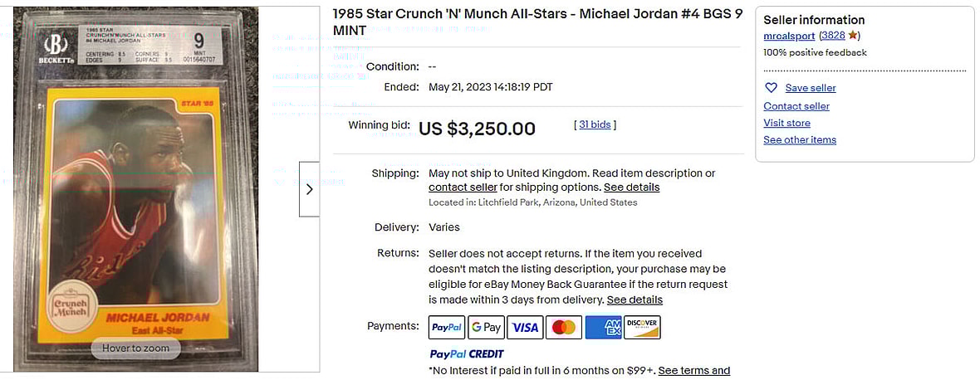Show next image with right chevron arrow
This screenshot has height=380, width=980.
tap(309, 189)
